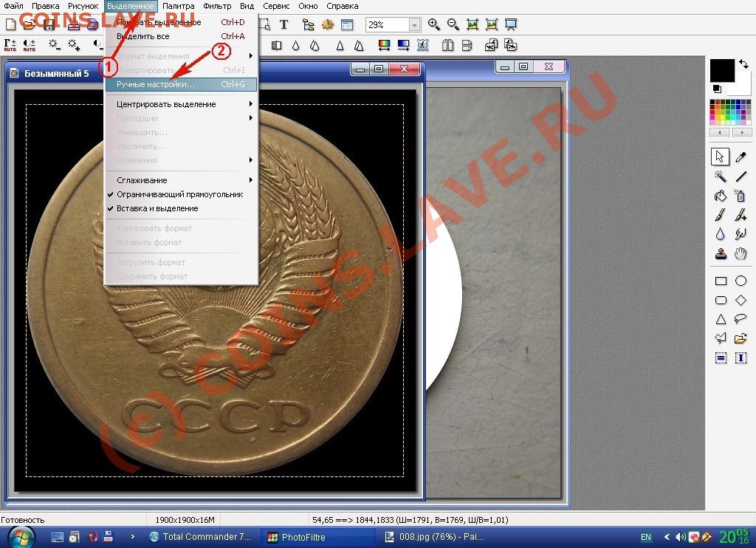Viewport: 756px width, 548px height.
Task: Click the Brightness minus toolbar icon
Action: point(54,45)
